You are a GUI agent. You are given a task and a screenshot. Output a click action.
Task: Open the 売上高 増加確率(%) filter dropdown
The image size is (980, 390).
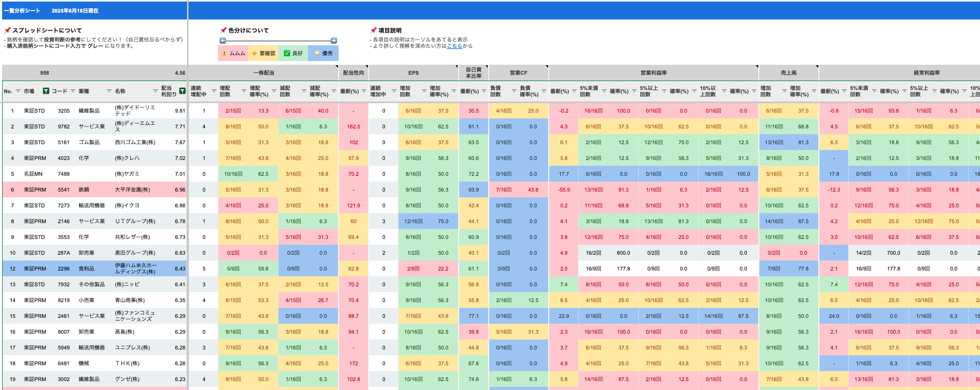tap(814, 91)
